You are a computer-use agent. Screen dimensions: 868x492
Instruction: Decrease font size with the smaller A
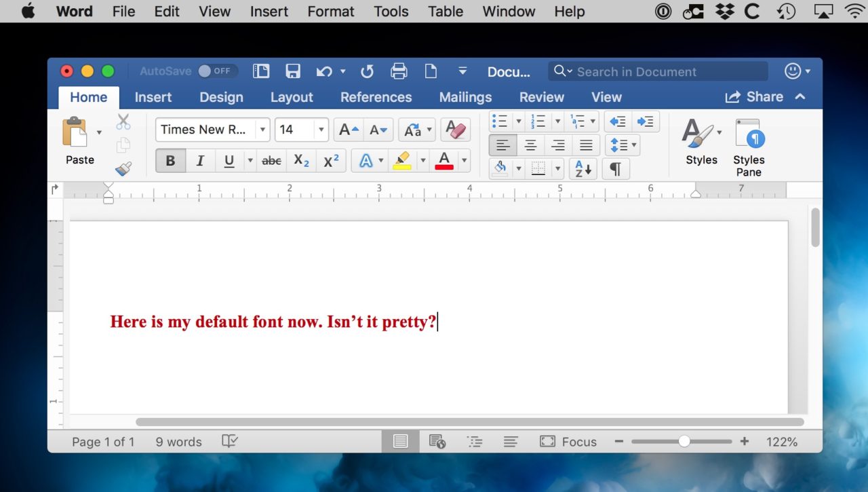pyautogui.click(x=378, y=130)
